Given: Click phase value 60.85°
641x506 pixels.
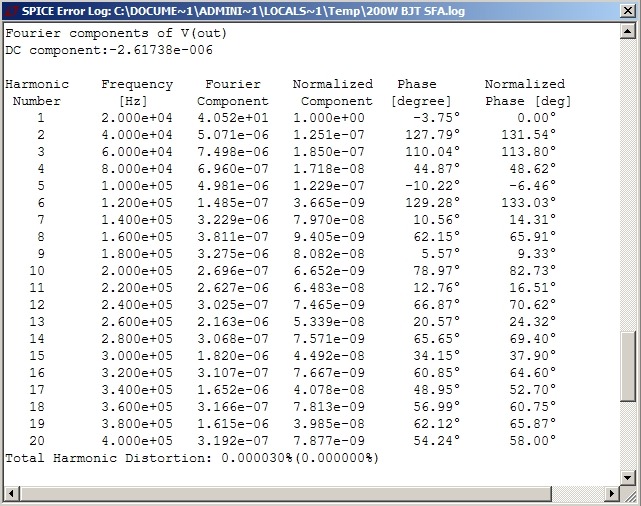Looking at the screenshot, I should pos(437,373).
